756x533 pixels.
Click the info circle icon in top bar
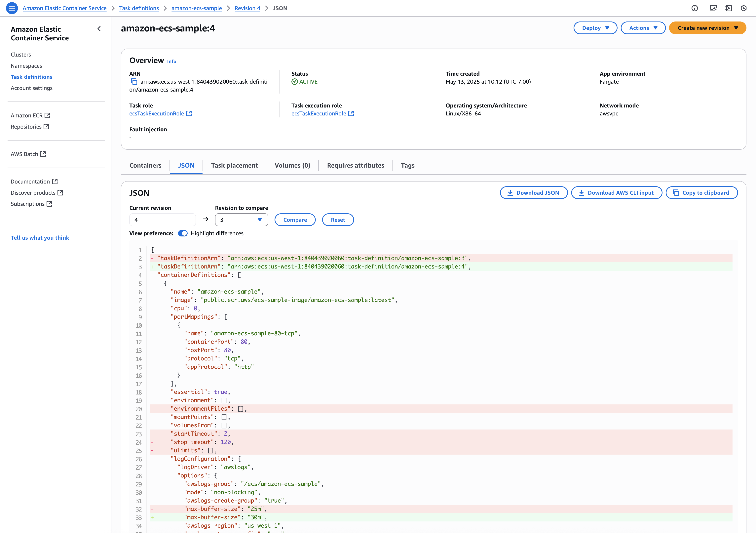point(695,8)
